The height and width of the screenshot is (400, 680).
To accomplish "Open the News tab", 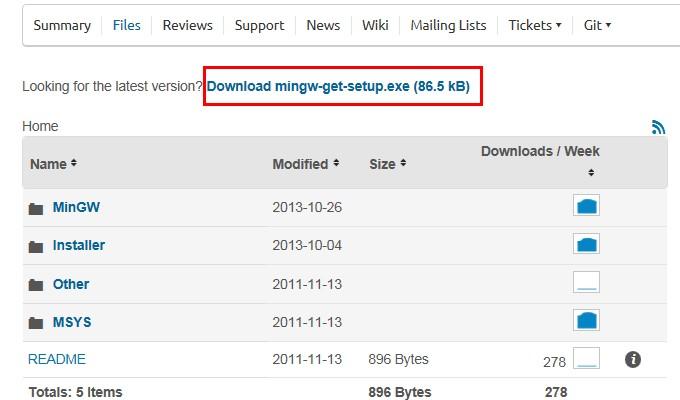I will click(323, 25).
